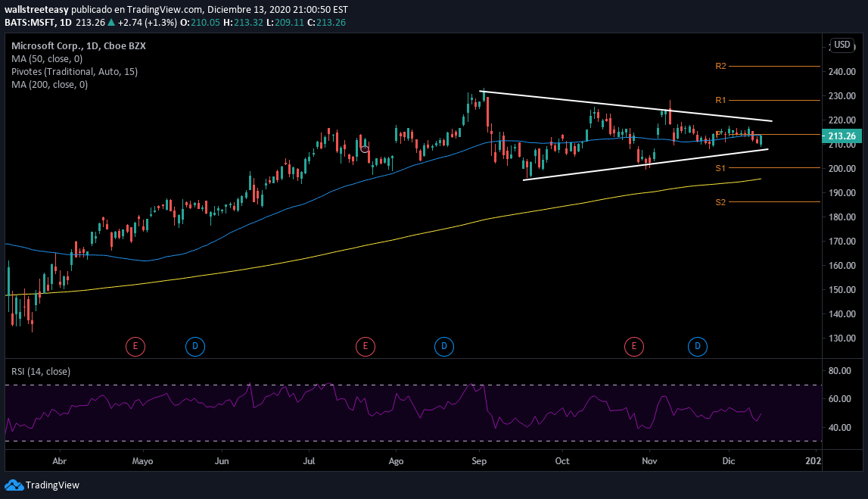Click the Jul label on time axis

309,461
